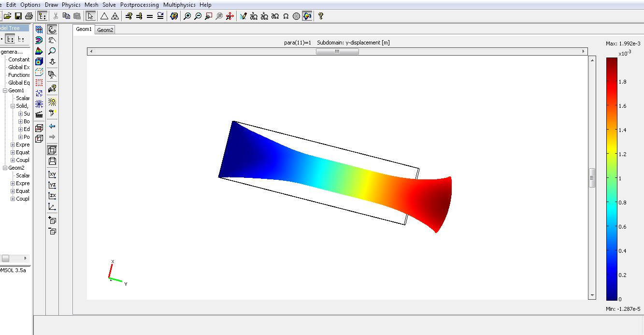
Task: Expand the Coupl… node under Geom2
Action: [13, 199]
